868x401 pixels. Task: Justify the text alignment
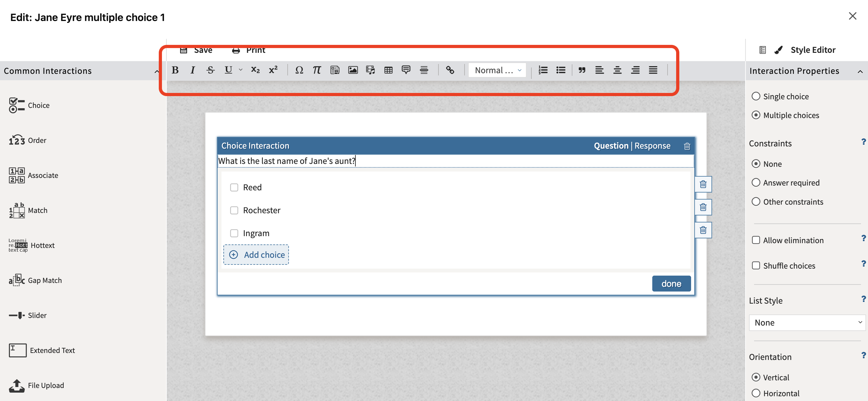coord(653,70)
